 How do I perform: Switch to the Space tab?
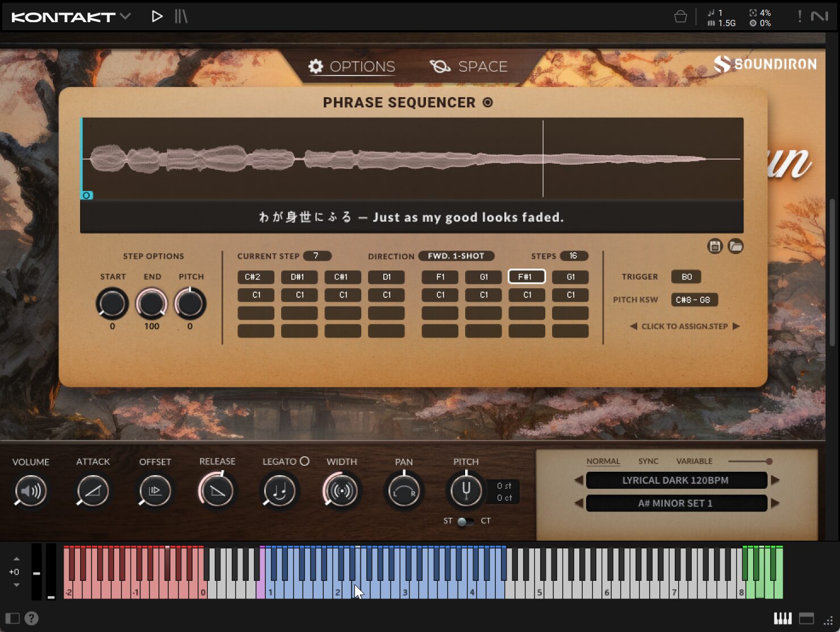[x=469, y=66]
